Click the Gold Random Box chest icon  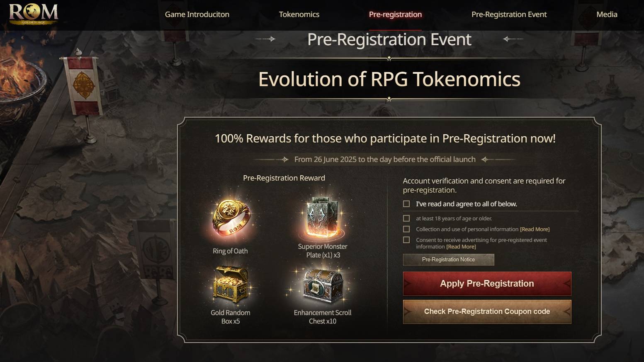tap(230, 285)
